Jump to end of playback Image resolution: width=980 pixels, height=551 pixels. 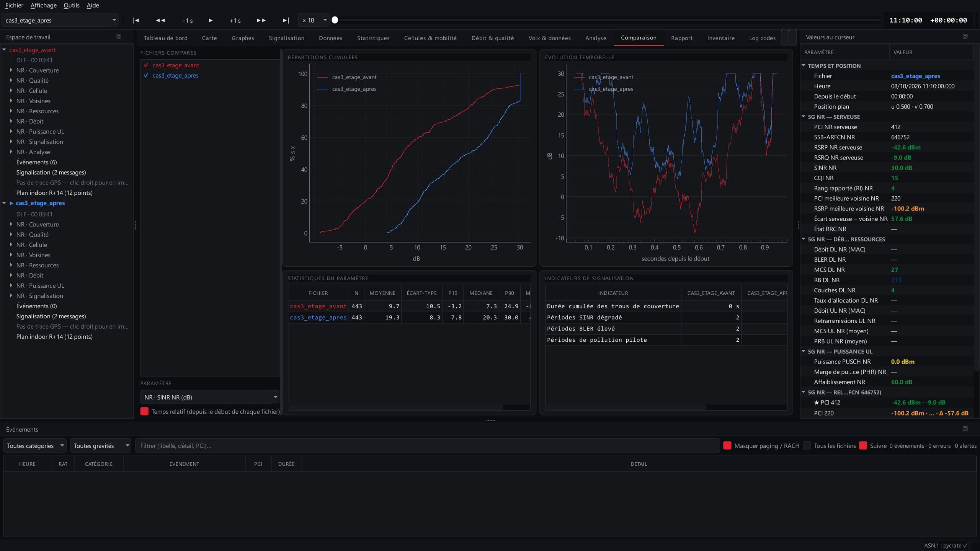(x=286, y=20)
